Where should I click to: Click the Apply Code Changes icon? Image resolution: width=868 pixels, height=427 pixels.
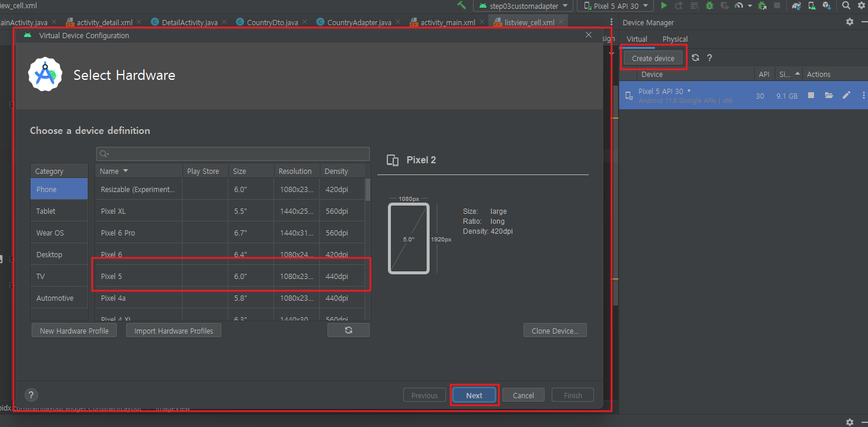pyautogui.click(x=694, y=5)
